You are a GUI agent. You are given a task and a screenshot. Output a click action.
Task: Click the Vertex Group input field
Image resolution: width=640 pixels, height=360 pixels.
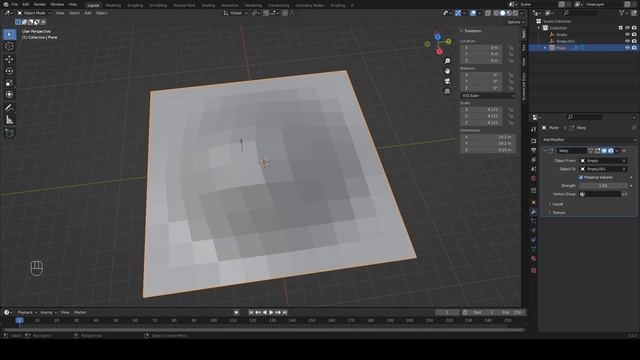pyautogui.click(x=600, y=194)
